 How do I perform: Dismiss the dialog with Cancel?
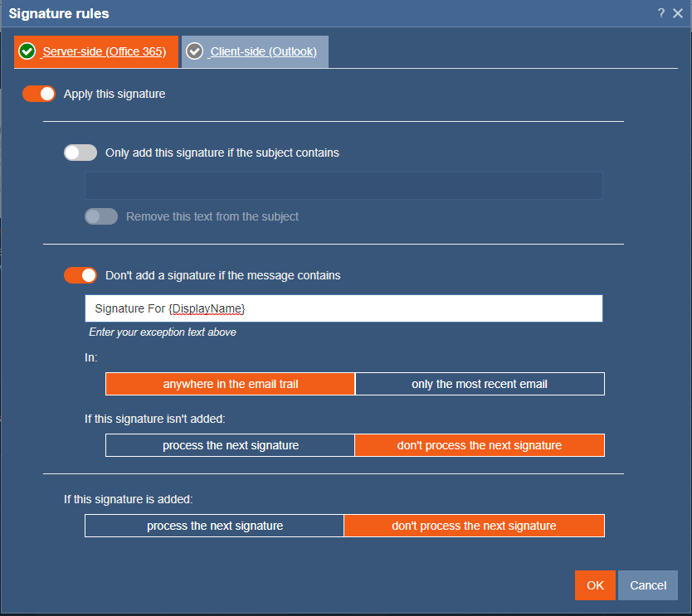[647, 584]
